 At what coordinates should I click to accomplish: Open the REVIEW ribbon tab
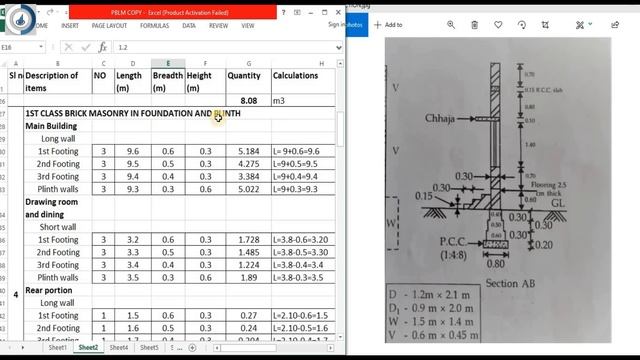pyautogui.click(x=218, y=25)
